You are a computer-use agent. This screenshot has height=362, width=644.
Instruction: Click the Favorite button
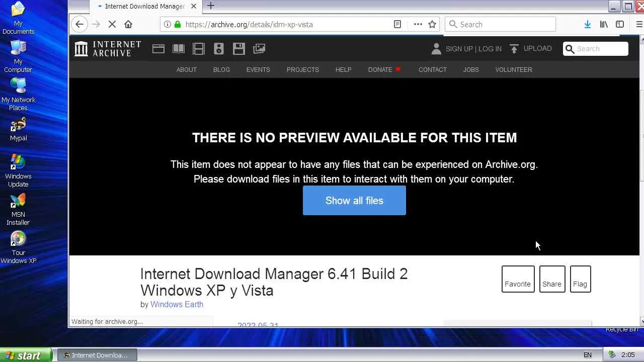pyautogui.click(x=518, y=279)
